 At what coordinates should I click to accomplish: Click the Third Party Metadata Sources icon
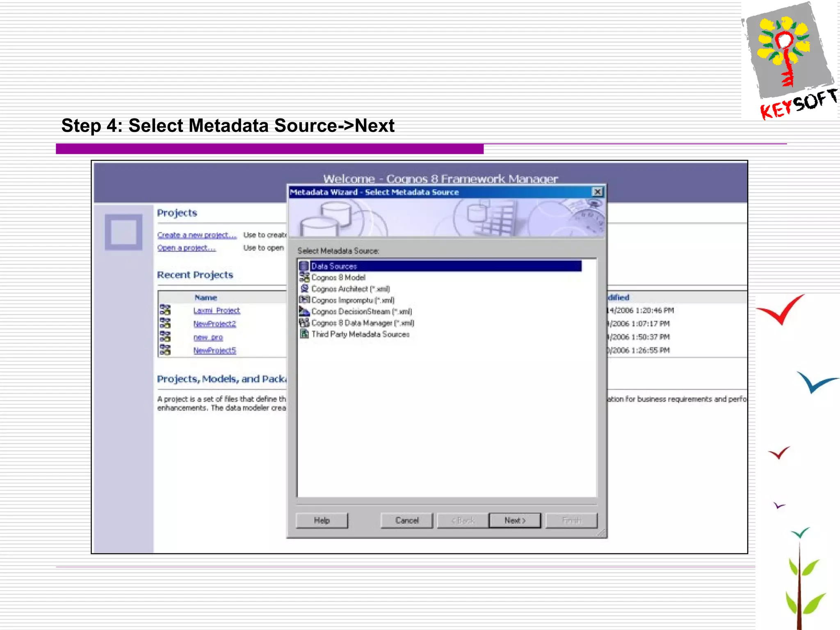[304, 334]
